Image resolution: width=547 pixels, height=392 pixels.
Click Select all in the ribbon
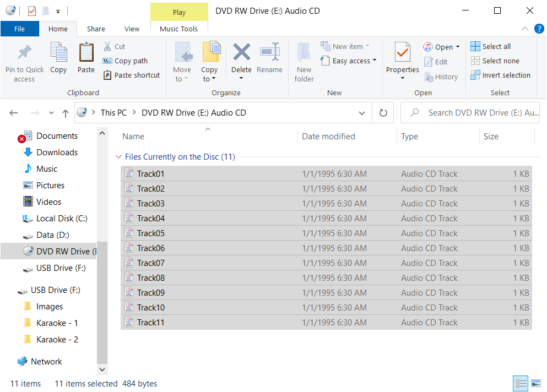coord(490,46)
